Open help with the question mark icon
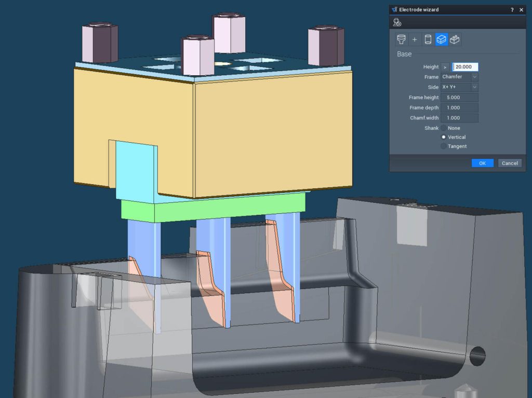The height and width of the screenshot is (398, 532). coord(512,9)
